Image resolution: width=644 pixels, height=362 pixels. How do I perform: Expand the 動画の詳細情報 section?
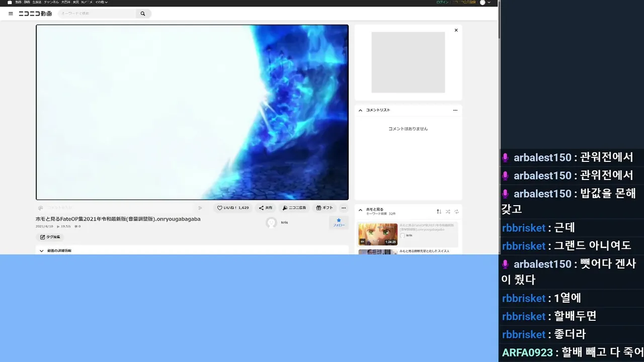192,250
